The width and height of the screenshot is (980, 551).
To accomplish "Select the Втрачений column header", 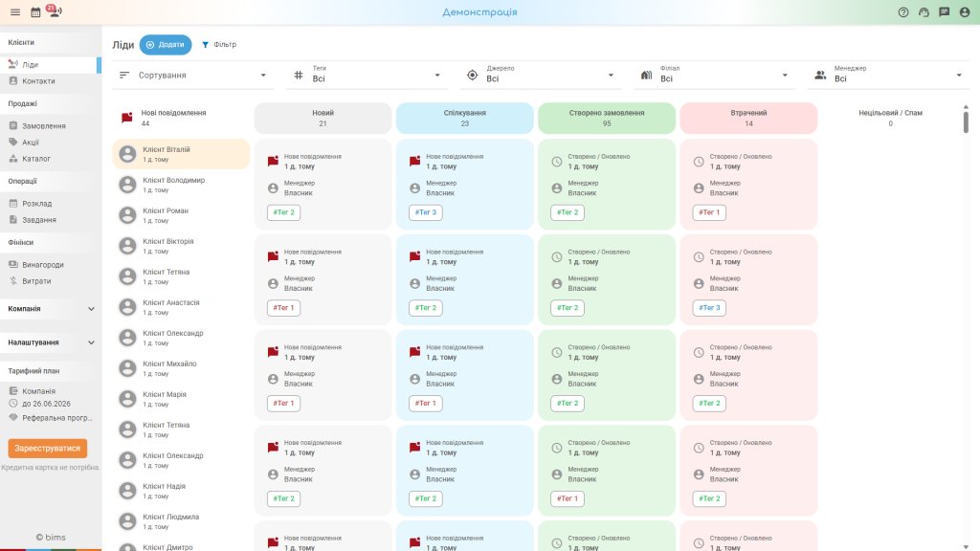I will [x=748, y=118].
